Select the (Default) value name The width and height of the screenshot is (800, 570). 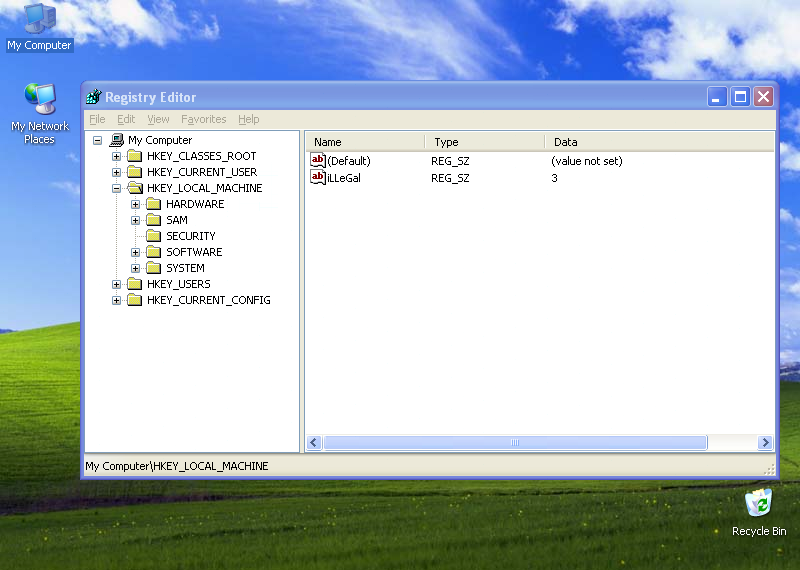[349, 161]
